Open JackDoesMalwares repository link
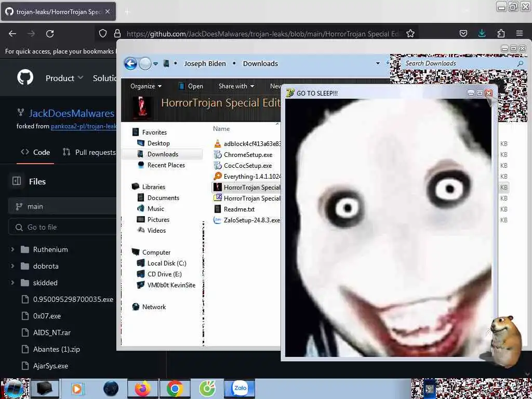 click(72, 113)
